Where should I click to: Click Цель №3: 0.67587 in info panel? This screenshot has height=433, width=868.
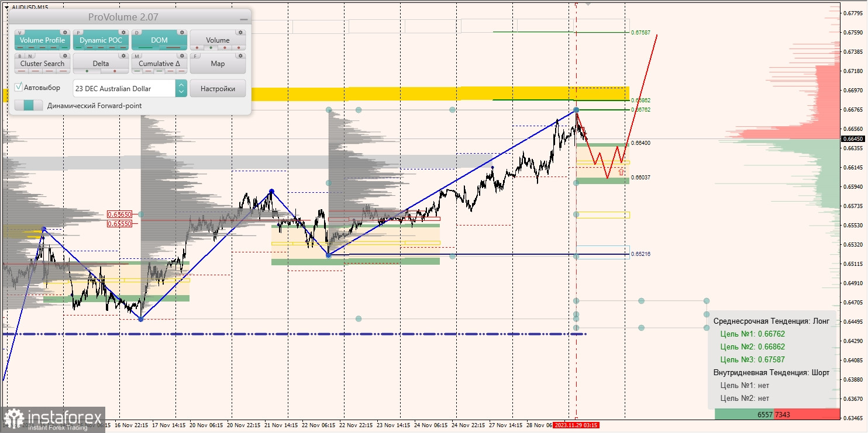tap(753, 359)
